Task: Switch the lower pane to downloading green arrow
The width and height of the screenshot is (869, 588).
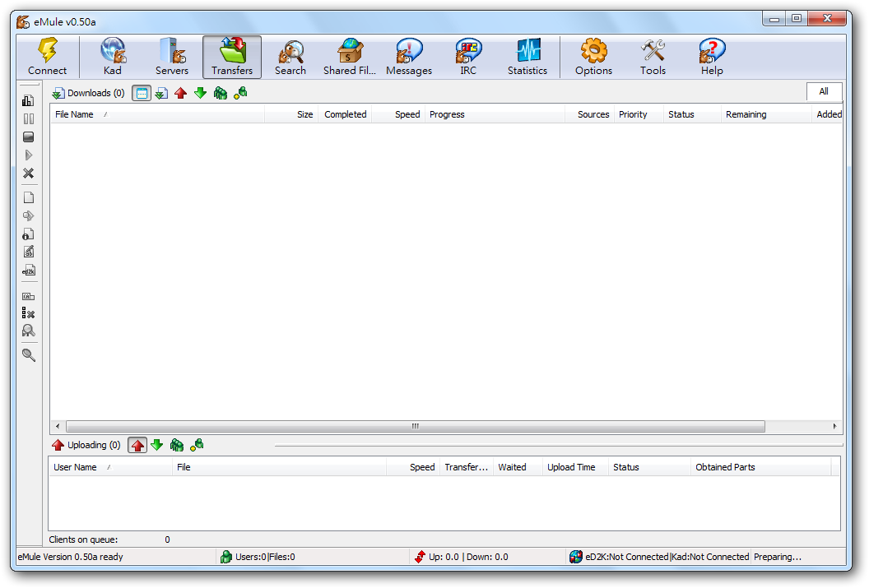Action: (x=157, y=445)
